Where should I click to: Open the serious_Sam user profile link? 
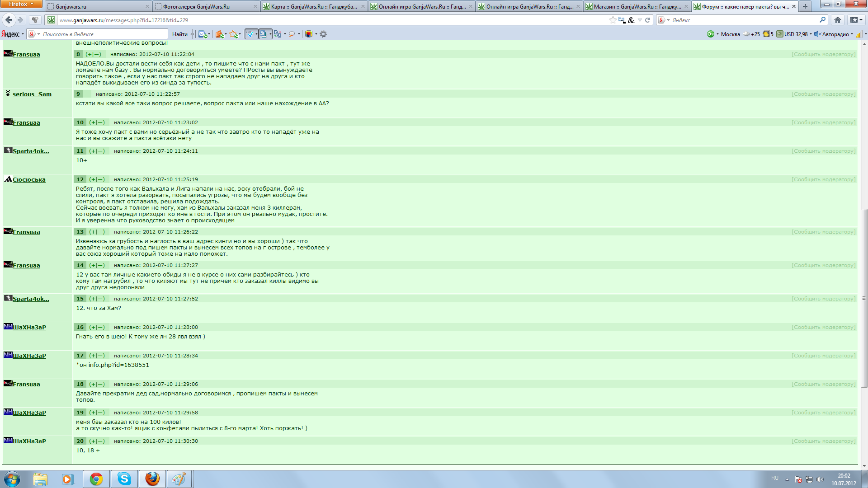coord(32,94)
